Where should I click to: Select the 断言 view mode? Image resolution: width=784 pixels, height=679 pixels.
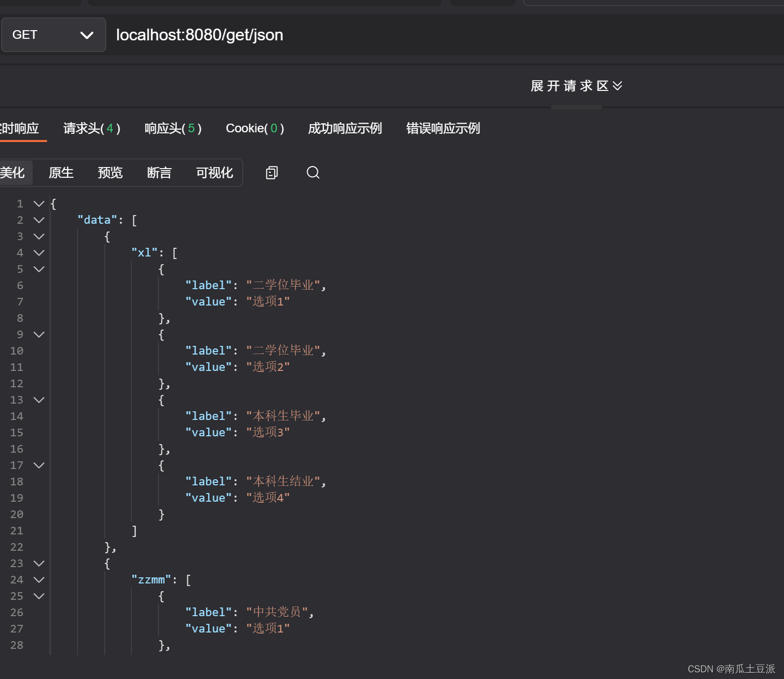tap(159, 173)
